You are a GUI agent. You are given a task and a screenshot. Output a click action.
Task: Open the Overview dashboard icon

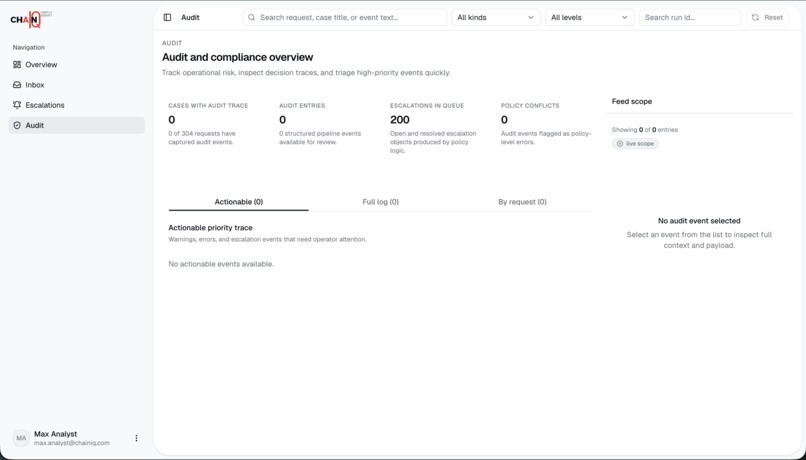pyautogui.click(x=17, y=65)
